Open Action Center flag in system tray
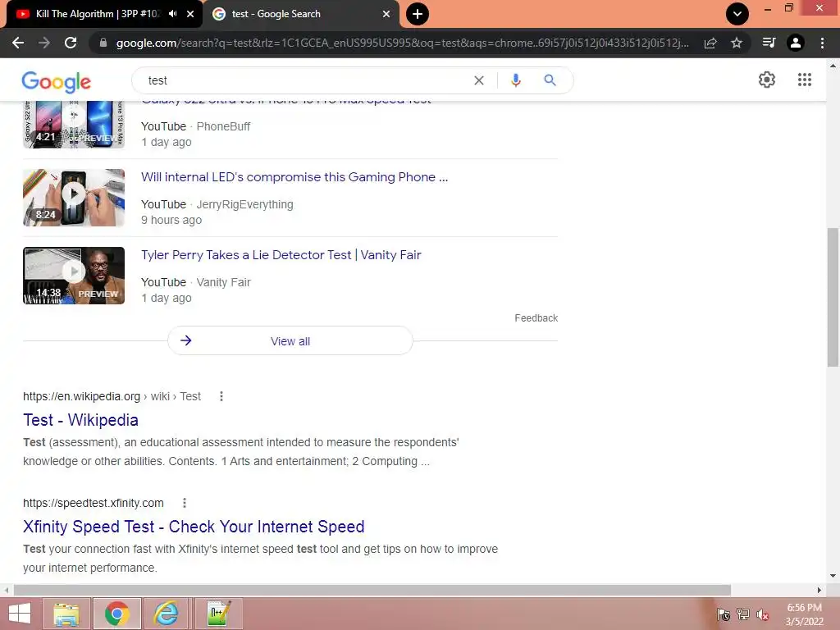 (724, 614)
